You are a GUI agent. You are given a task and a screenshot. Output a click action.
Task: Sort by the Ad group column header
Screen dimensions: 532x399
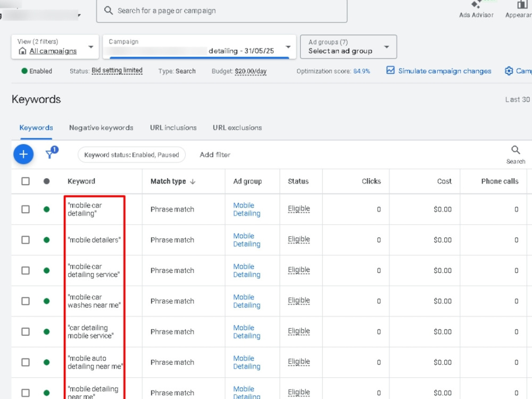tap(247, 181)
